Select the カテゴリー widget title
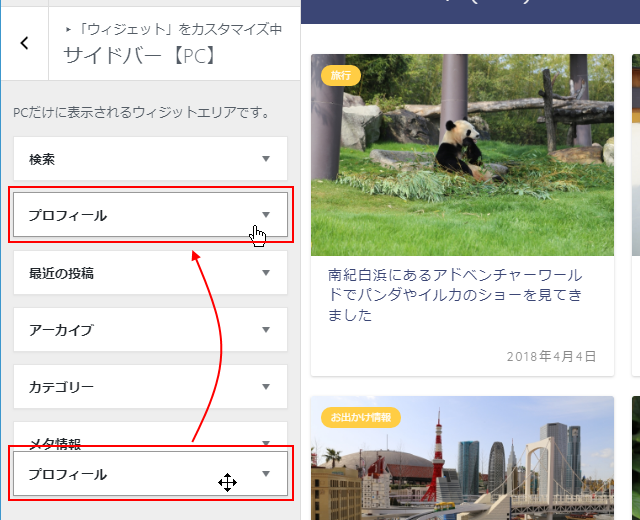This screenshot has height=520, width=640. pyautogui.click(x=61, y=387)
